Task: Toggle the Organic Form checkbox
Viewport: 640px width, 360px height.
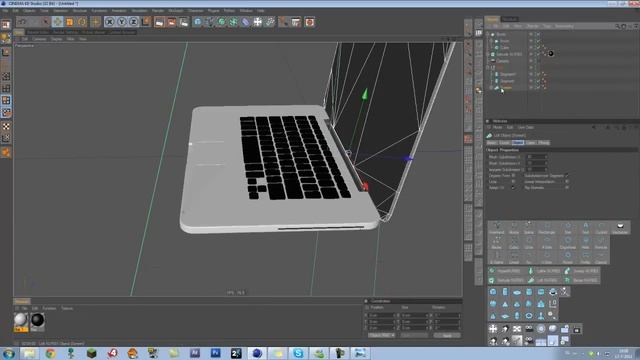Action: point(514,176)
